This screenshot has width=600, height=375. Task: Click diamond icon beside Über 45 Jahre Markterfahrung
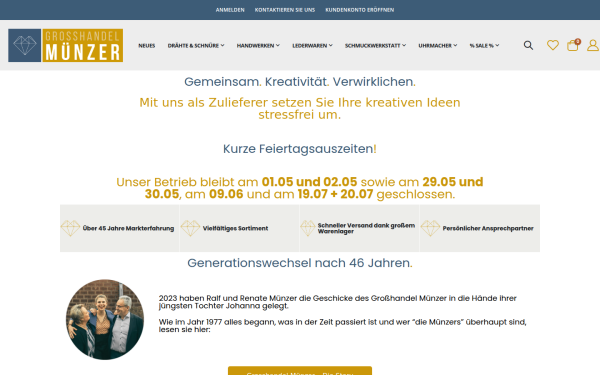70,228
